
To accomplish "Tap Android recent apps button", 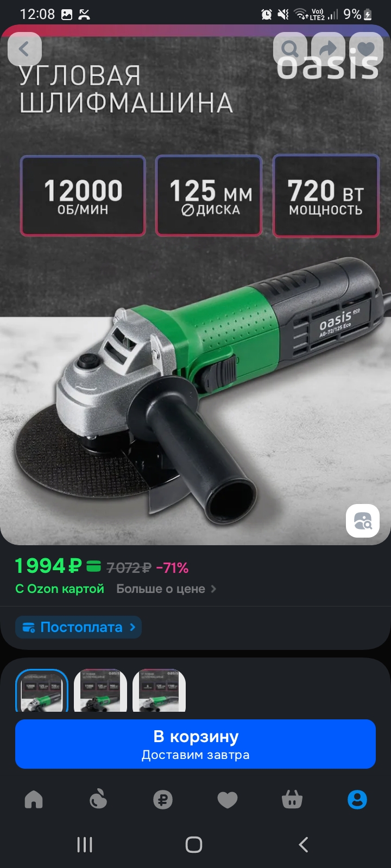I will pyautogui.click(x=85, y=844).
